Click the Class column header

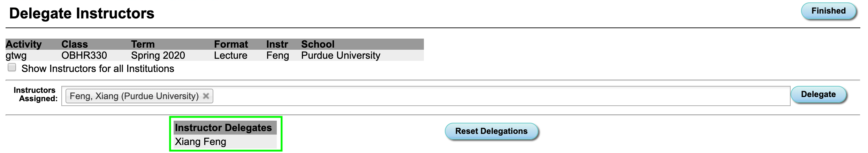pyautogui.click(x=75, y=44)
